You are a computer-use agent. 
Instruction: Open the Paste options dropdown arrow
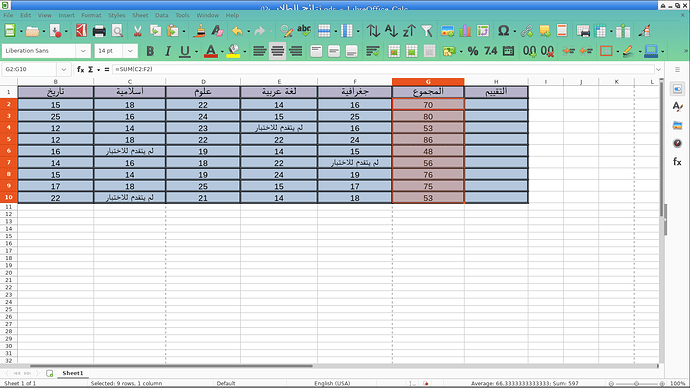(184, 31)
